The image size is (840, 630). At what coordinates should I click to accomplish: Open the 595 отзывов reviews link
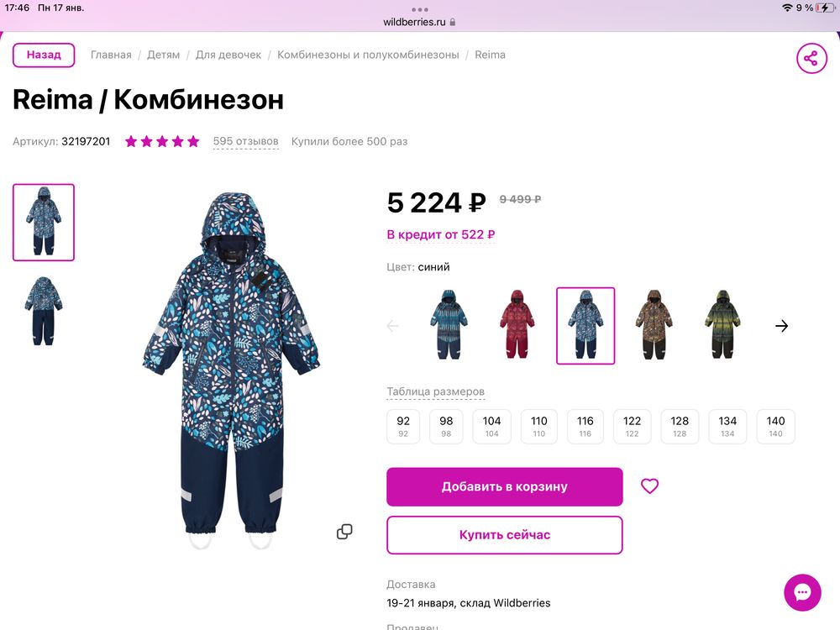[245, 141]
